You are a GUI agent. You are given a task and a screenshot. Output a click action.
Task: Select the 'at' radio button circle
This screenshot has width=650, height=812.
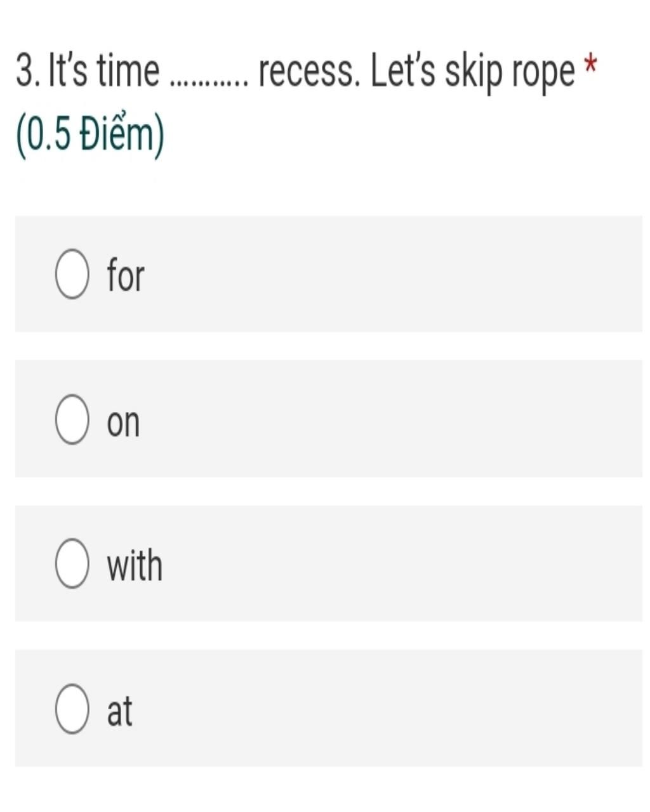[x=72, y=709]
